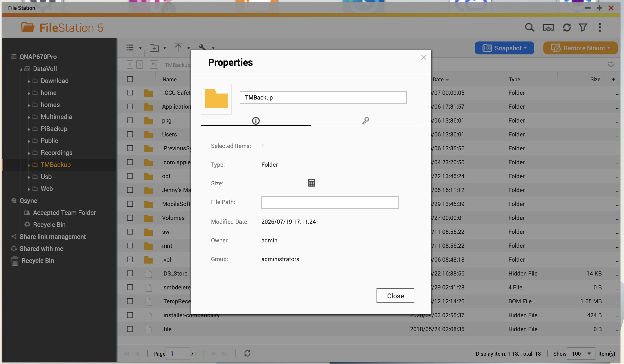Viewport: 624px width, 364px height.
Task: Add folder to favorites with heart icon
Action: [x=611, y=65]
